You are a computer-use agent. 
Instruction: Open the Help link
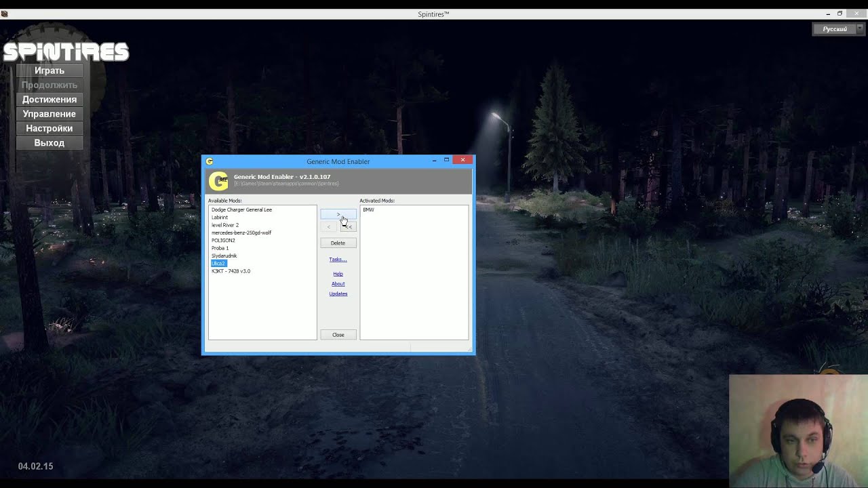click(338, 274)
